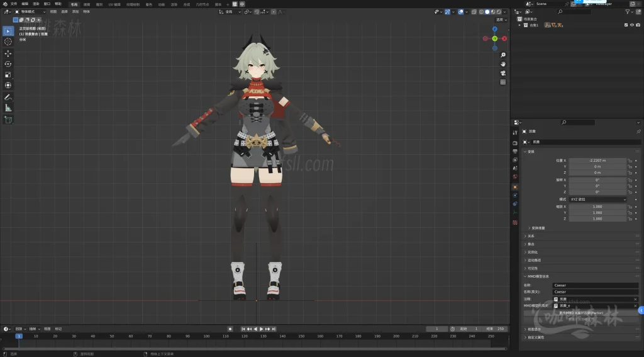Click the pan hand viewport icon
This screenshot has width=644, height=357.
[502, 64]
